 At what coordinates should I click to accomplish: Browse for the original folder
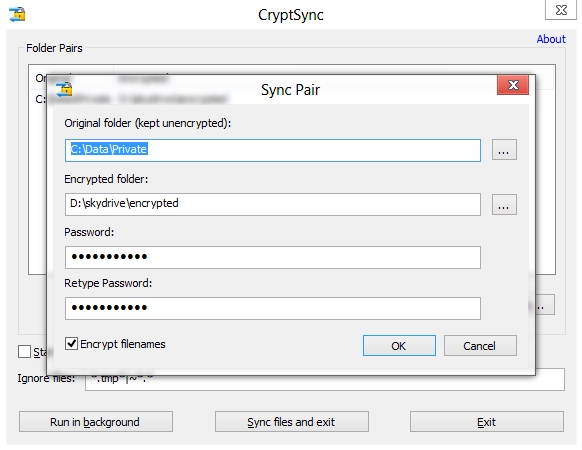click(x=504, y=150)
